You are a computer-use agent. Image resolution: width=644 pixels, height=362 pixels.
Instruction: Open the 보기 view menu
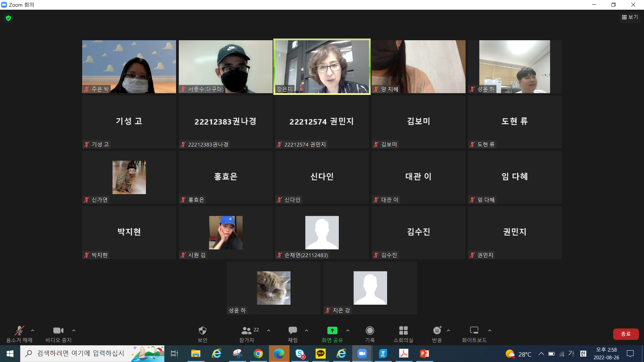[x=630, y=17]
